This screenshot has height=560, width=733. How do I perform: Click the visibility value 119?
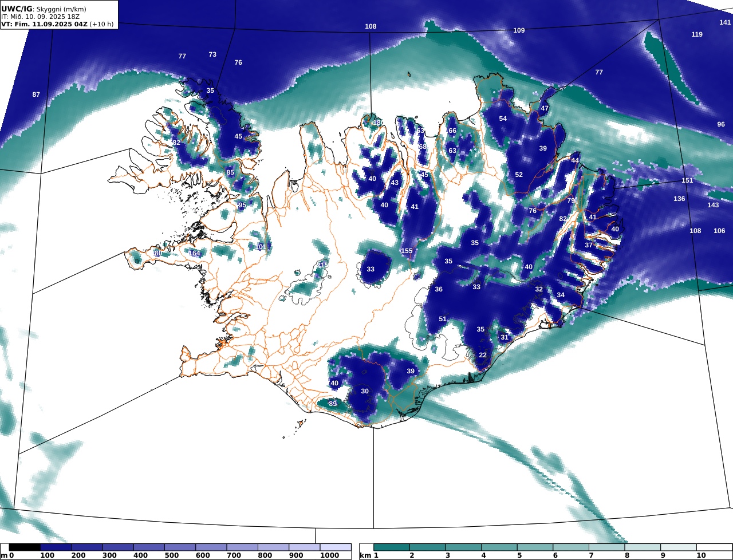click(697, 34)
